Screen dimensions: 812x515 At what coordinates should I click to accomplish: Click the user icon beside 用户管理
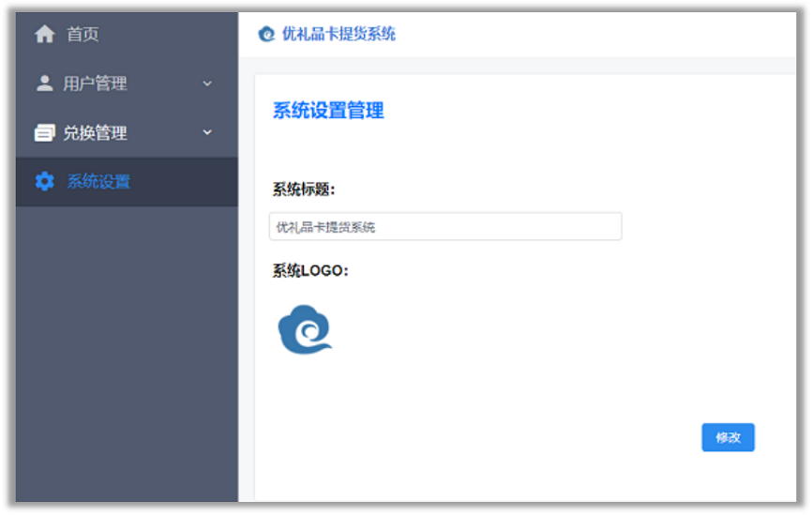[44, 83]
